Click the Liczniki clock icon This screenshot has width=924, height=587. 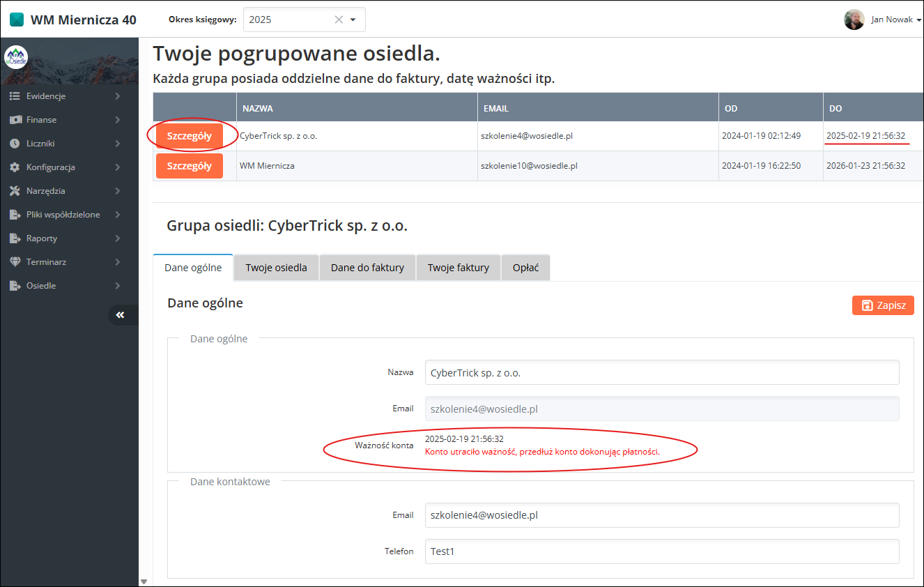click(x=15, y=144)
